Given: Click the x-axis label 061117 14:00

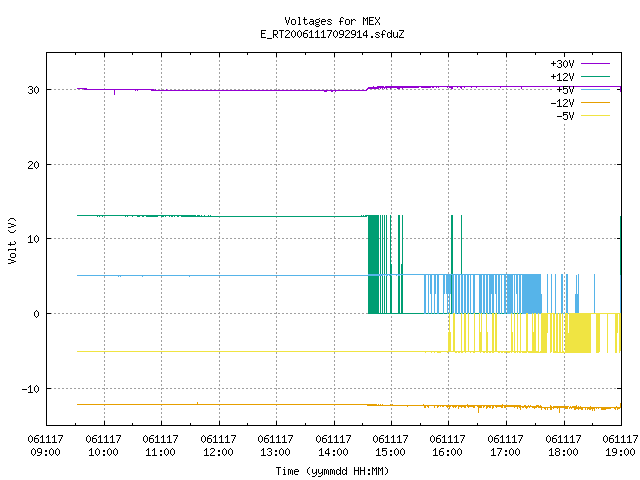Looking at the screenshot, I should [x=333, y=445].
